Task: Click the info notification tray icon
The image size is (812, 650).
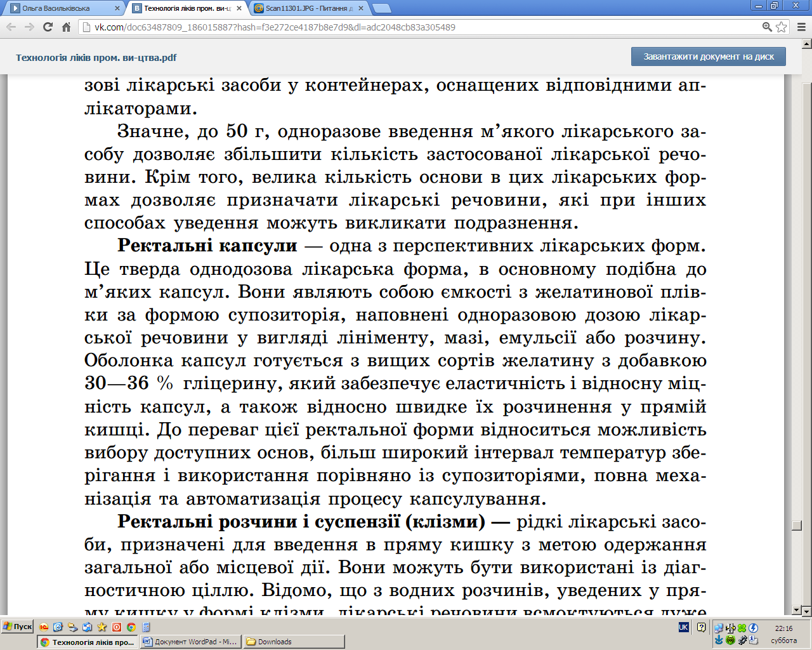Action: [753, 640]
